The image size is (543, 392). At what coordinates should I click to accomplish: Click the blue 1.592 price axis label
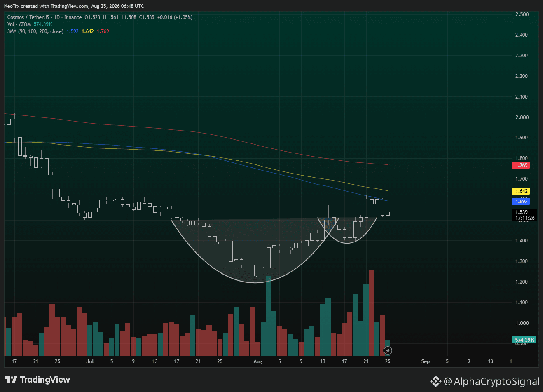tap(521, 201)
